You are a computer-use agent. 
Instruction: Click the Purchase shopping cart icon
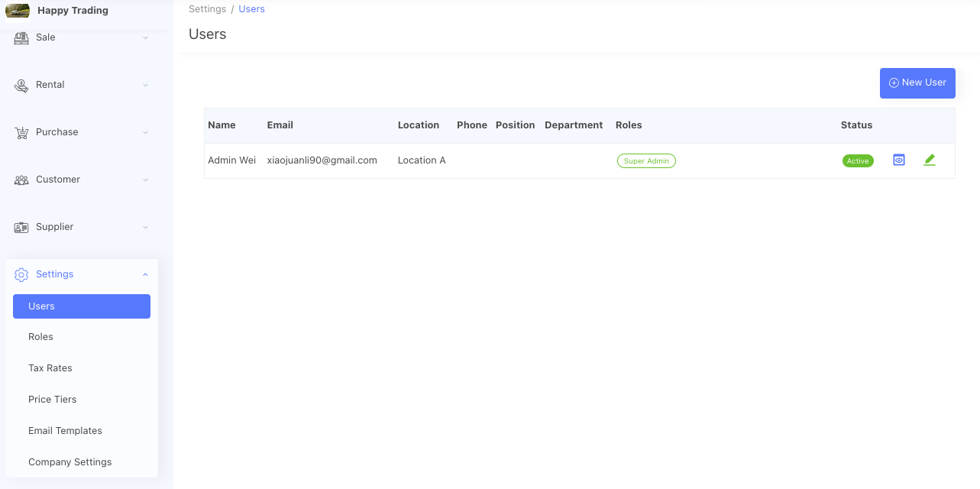click(21, 132)
